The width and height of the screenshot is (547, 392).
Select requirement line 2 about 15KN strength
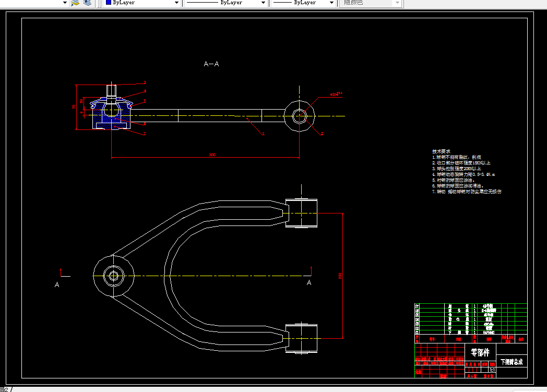461,163
